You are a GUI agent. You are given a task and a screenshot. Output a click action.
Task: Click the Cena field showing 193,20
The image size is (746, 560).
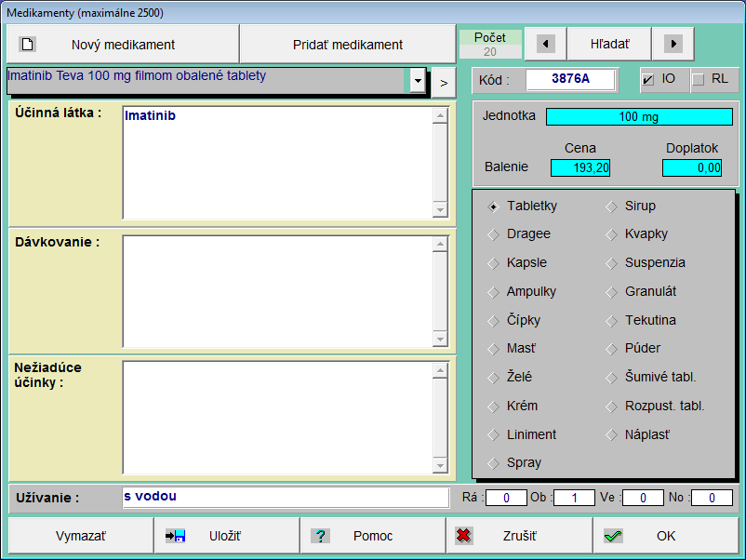point(579,168)
